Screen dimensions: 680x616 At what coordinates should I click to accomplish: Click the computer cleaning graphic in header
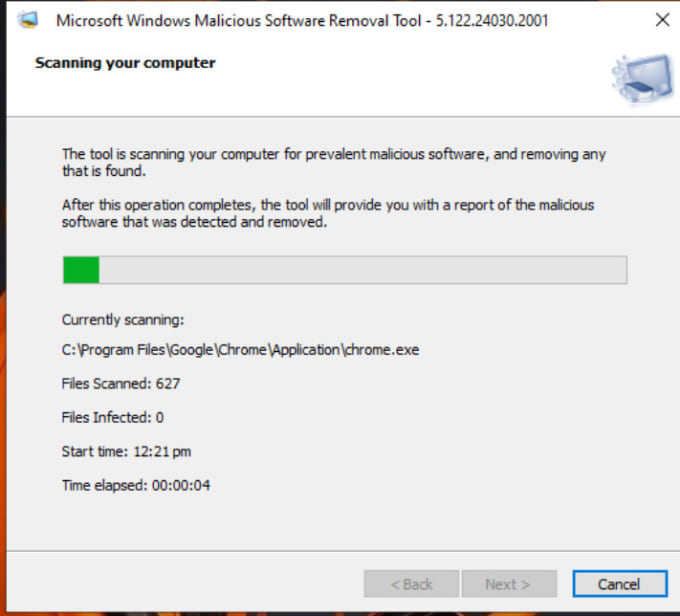pos(642,79)
